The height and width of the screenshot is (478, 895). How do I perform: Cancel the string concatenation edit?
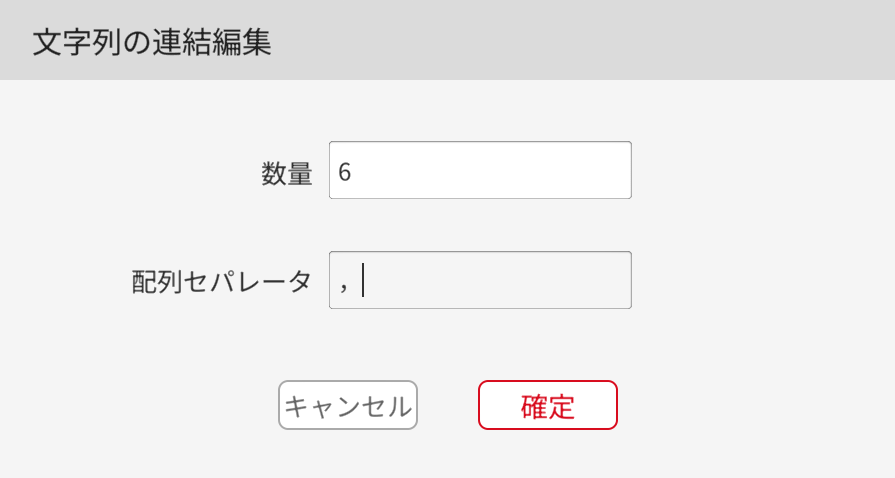pyautogui.click(x=348, y=406)
